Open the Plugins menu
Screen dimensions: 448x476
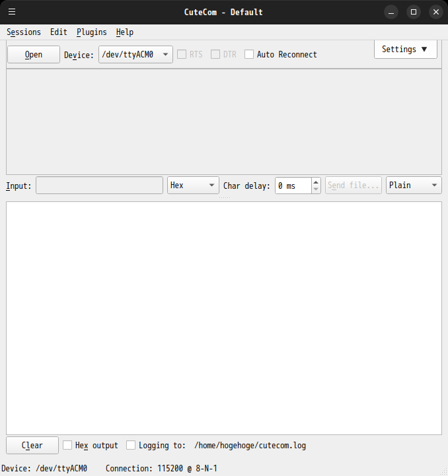pyautogui.click(x=91, y=32)
